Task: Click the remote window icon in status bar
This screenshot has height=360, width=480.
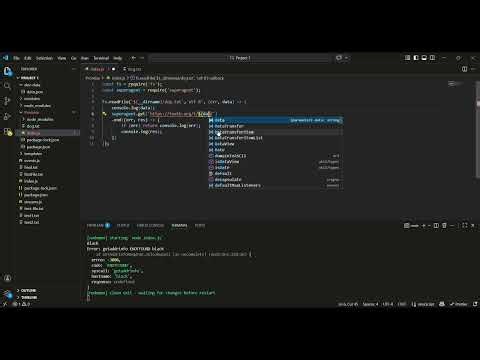Action: coord(5,304)
